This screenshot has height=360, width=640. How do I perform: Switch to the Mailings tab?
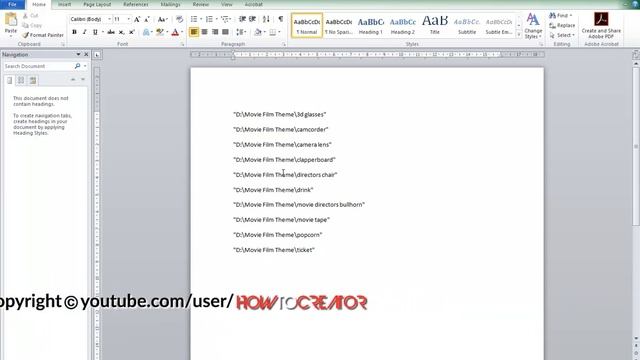(170, 4)
